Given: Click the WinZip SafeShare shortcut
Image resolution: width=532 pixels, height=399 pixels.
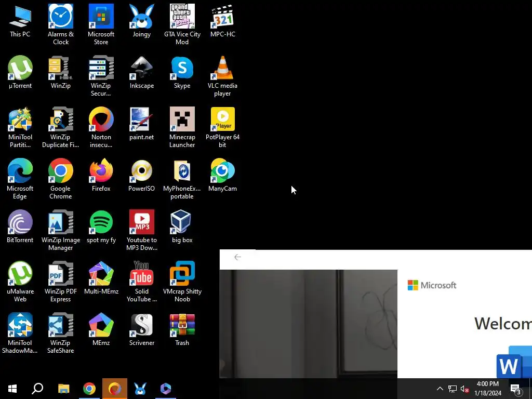Looking at the screenshot, I should [x=60, y=333].
